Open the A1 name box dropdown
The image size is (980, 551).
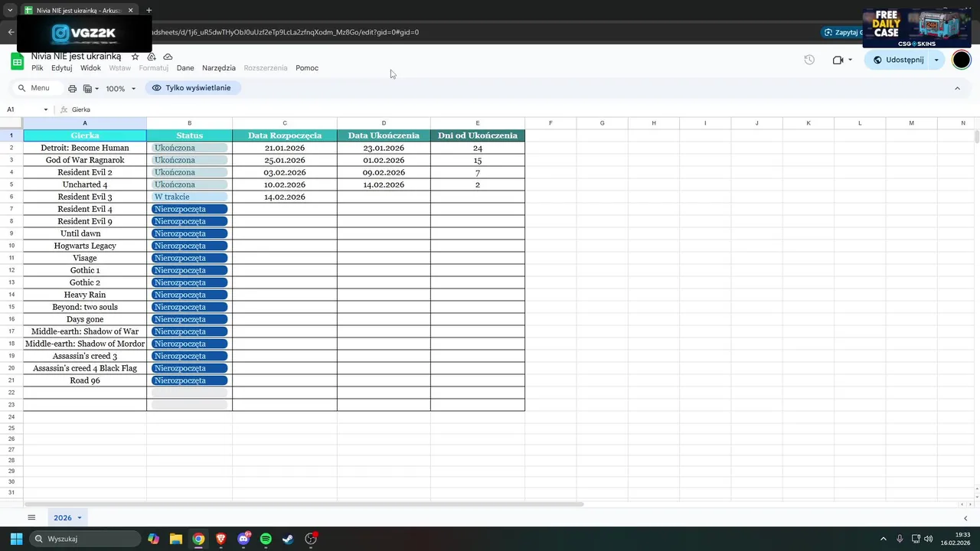pos(46,109)
